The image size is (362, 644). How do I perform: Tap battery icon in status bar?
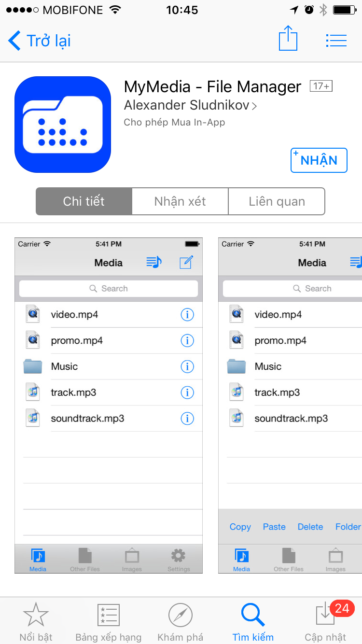345,10
